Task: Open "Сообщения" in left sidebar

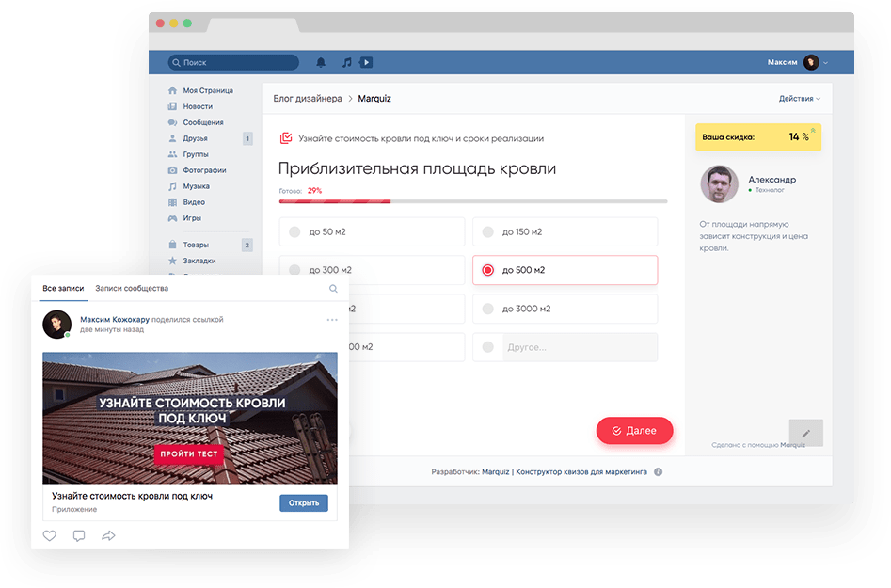Action: coord(202,122)
